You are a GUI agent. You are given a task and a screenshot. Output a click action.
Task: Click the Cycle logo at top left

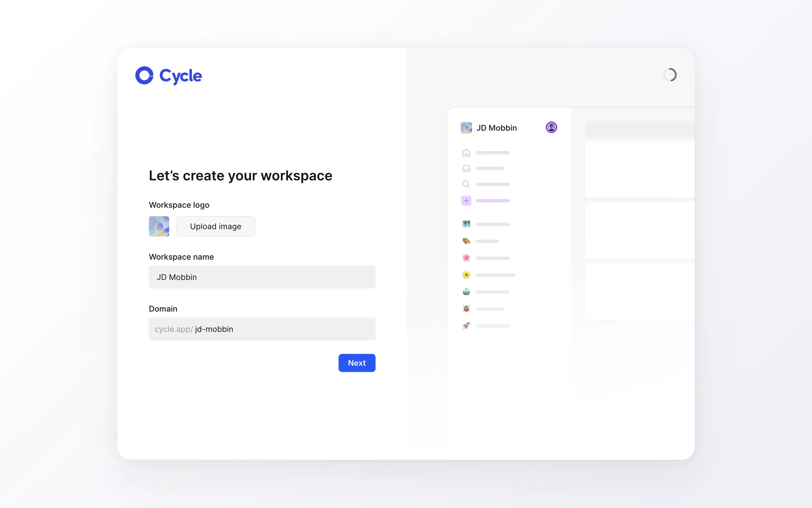[169, 76]
